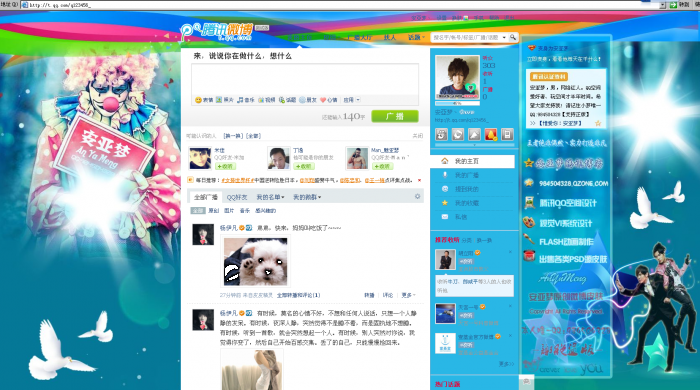Click the browser address bar URL
The width and height of the screenshot is (700, 390).
point(60,5)
